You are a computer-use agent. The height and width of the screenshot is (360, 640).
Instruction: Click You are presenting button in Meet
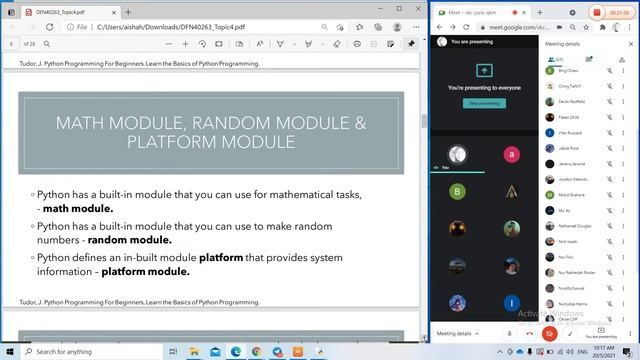[x=601, y=333]
